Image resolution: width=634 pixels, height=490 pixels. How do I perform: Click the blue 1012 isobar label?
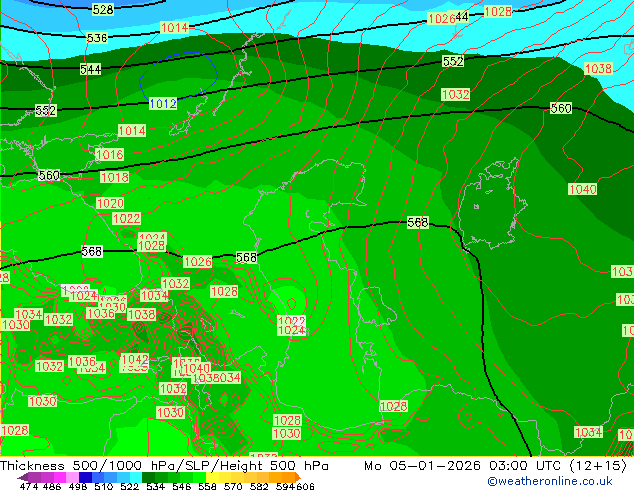pos(163,103)
